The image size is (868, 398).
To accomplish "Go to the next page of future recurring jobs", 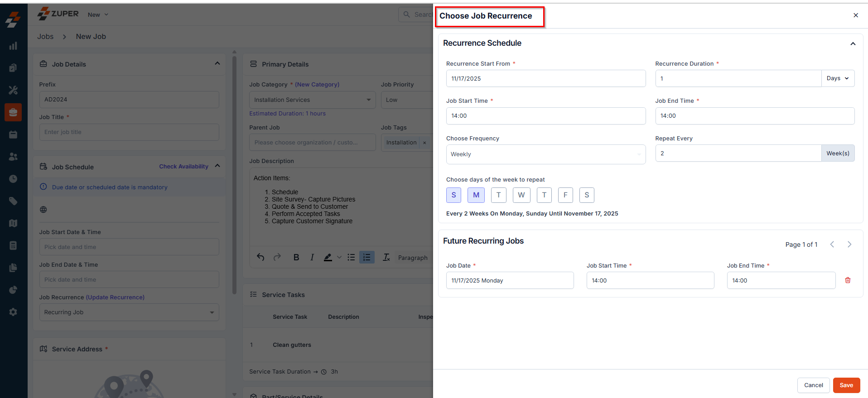I will pyautogui.click(x=849, y=245).
